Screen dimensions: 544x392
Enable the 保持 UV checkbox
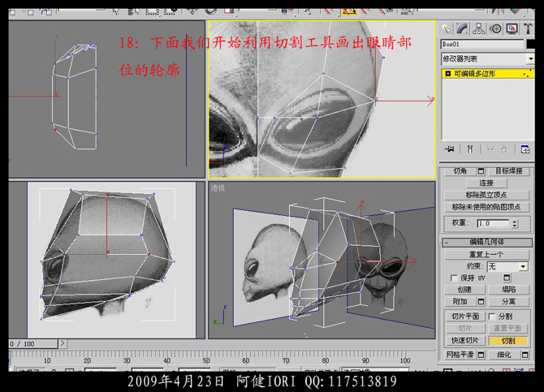tap(454, 278)
